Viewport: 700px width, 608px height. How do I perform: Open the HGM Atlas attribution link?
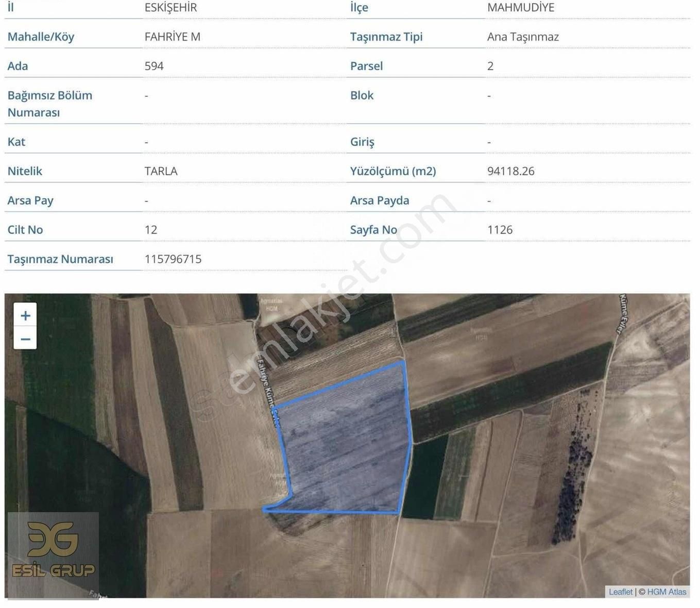tap(666, 592)
